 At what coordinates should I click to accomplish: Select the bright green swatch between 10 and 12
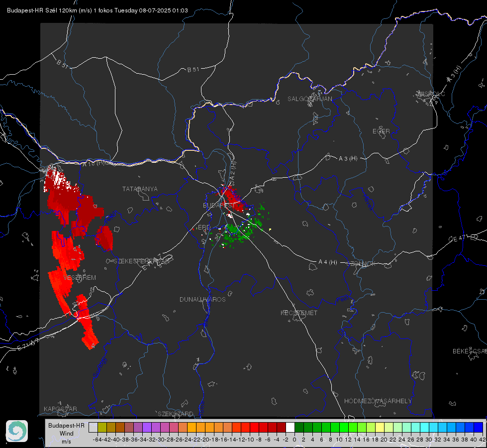(344, 427)
